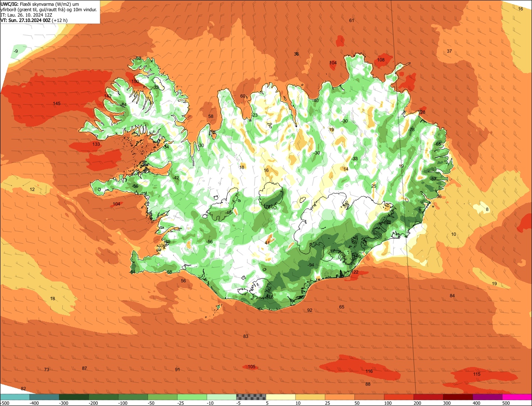Viewport: 532px width, 406px height.
Task: Click the light green swatch between -25 and -10
Action: pyautogui.click(x=192, y=397)
